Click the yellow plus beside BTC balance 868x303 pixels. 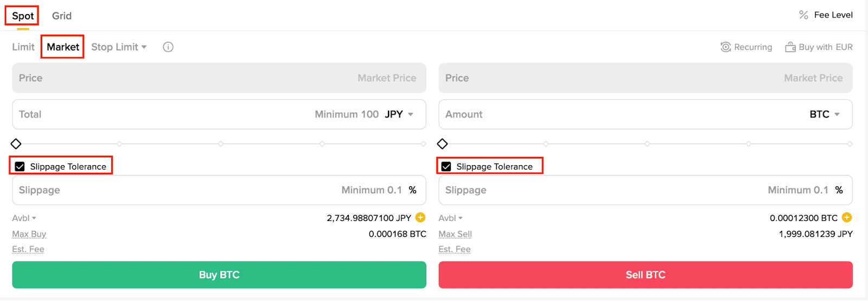coord(847,218)
